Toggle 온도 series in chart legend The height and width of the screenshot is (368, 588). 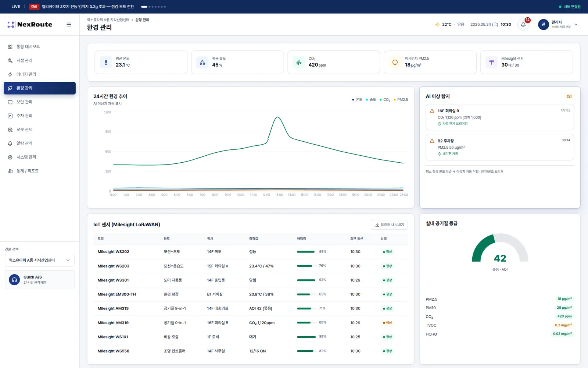point(357,100)
